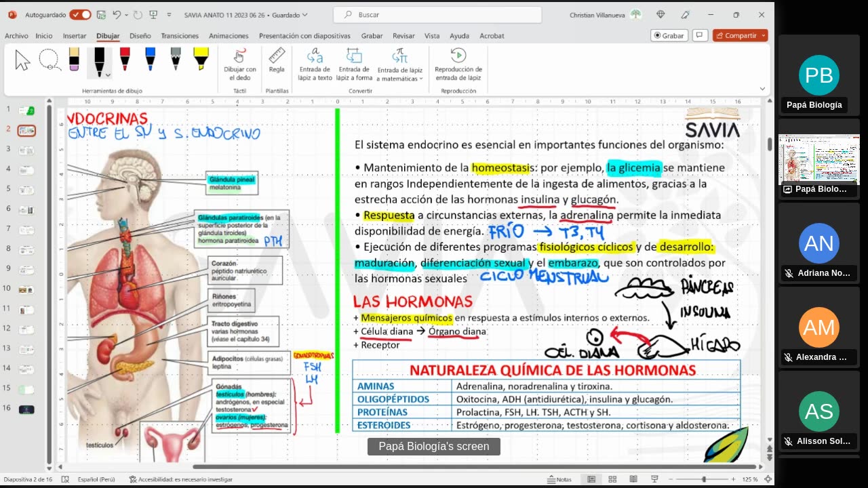This screenshot has height=488, width=868.
Task: Switch to the Inicio tab
Action: (44, 36)
